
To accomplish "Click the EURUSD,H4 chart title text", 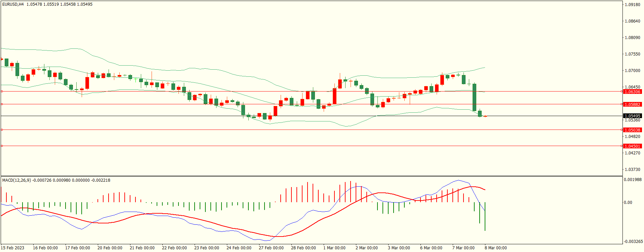I will [x=13, y=4].
